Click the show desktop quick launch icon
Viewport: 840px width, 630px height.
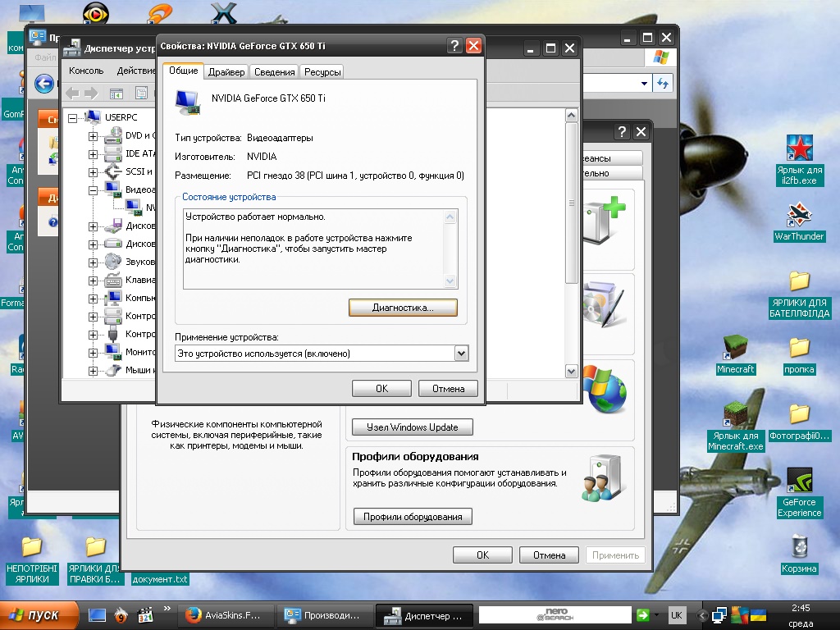click(97, 615)
